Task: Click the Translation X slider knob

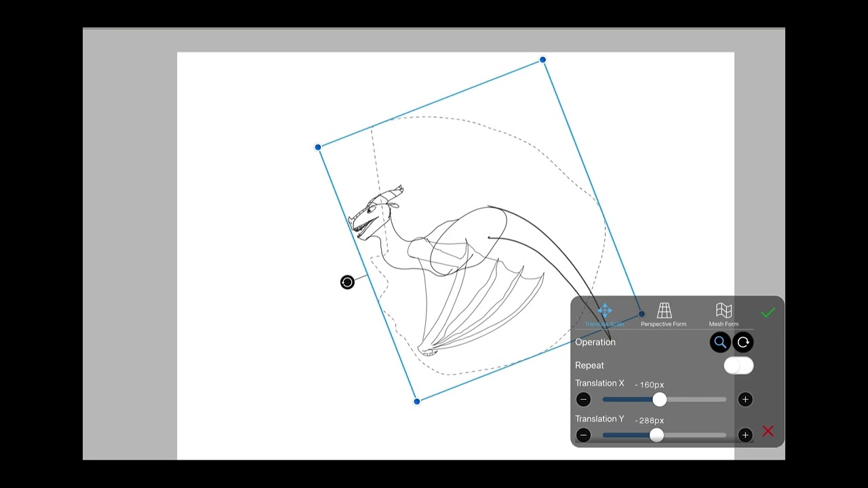Action: click(660, 399)
